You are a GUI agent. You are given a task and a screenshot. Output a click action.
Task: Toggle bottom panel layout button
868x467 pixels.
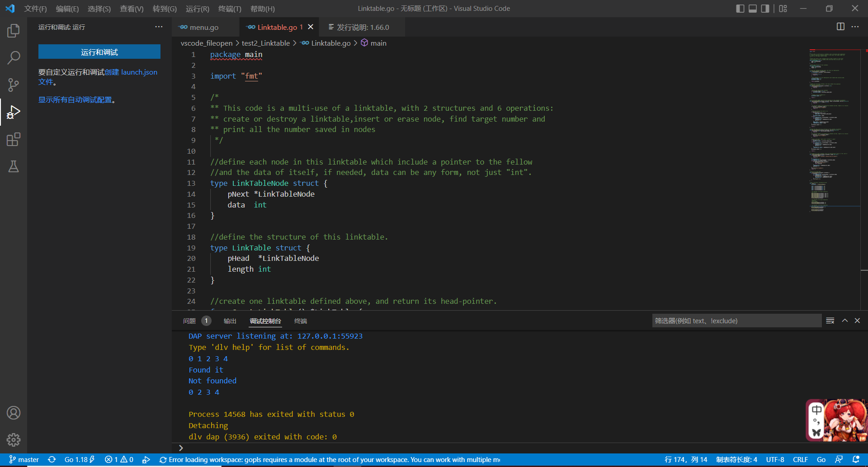coord(753,9)
